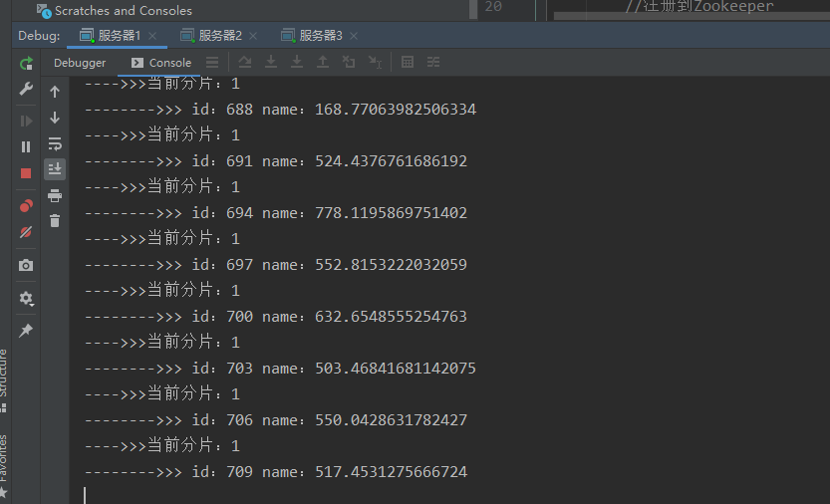Click console line with id: 697
830x504 pixels.
276,265
